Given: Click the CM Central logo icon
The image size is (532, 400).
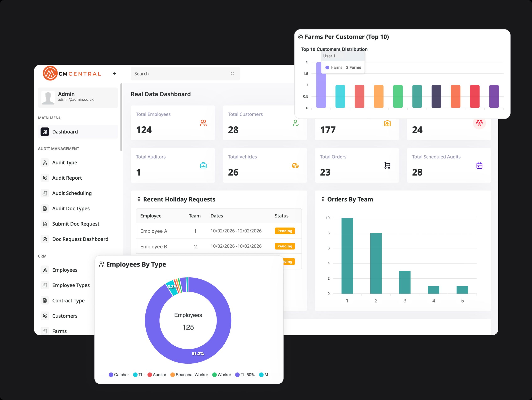Looking at the screenshot, I should coord(50,73).
